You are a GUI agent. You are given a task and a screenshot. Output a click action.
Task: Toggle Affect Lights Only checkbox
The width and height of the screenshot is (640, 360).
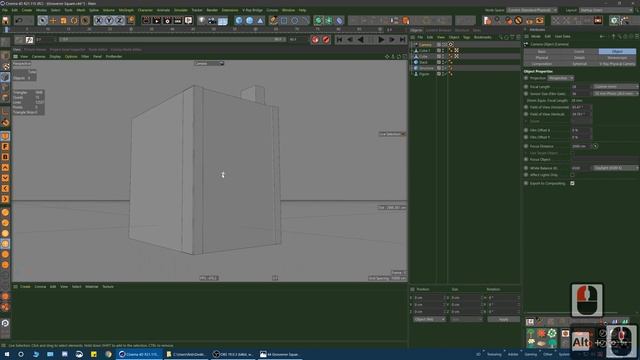point(572,175)
